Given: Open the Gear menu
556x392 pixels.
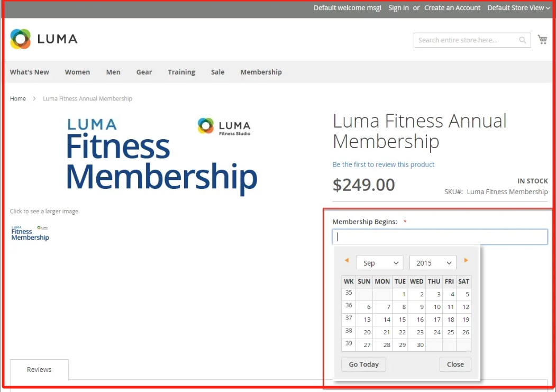Looking at the screenshot, I should tap(144, 72).
